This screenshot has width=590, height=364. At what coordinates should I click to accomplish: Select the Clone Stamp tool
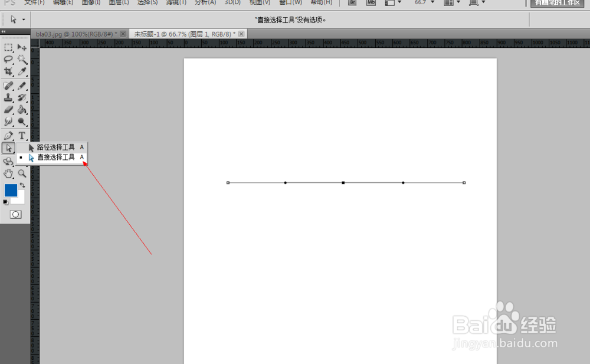[x=8, y=97]
